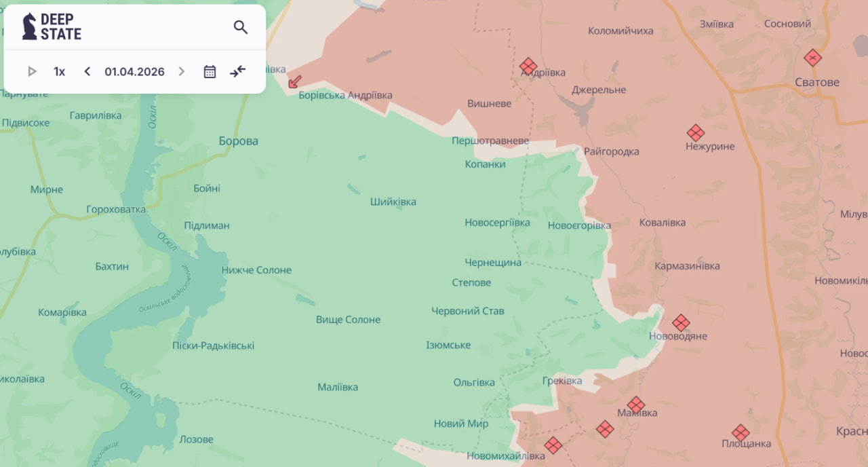Go to next date with right chevron
Screen dimensions: 868x467
point(181,71)
